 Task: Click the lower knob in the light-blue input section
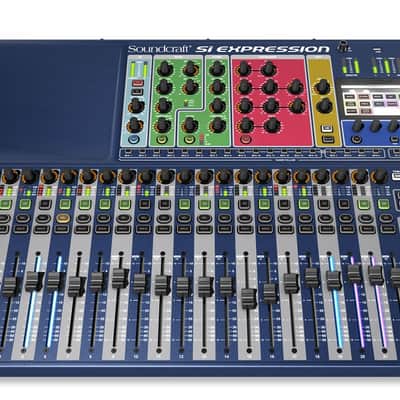135,125
